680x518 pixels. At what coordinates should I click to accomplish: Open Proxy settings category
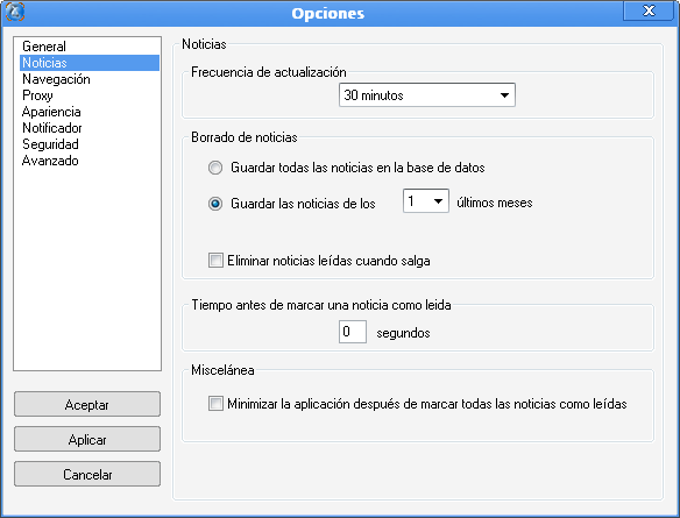click(x=38, y=96)
